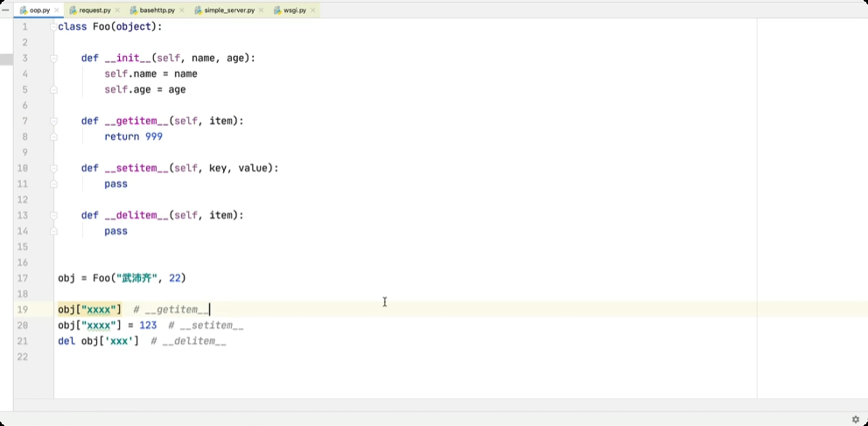Click the '123' value on line 20

coord(148,325)
